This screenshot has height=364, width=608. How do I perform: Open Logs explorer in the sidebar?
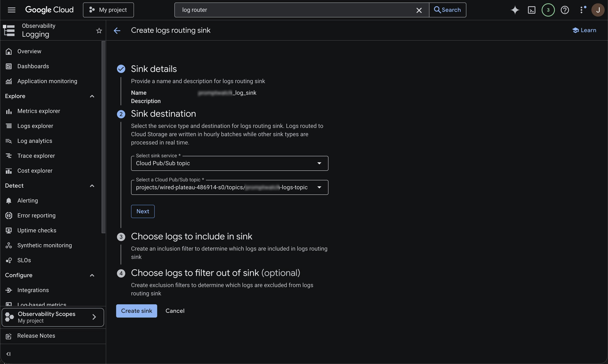(35, 126)
